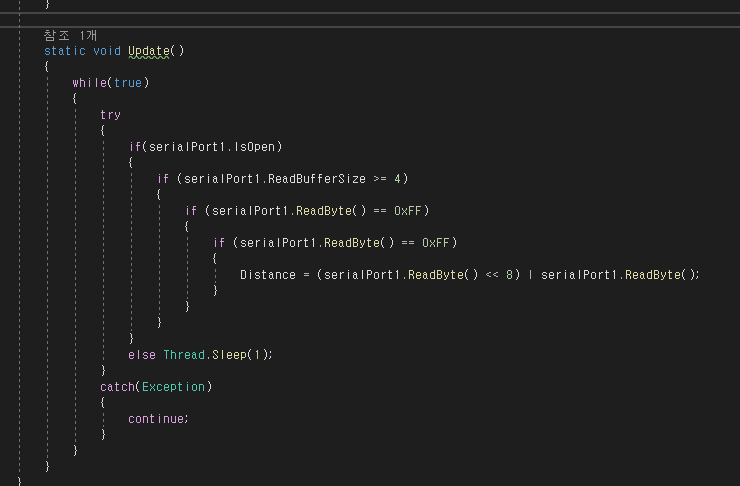Click 'ReadBufferSize' property in the condition
This screenshot has height=486, width=740.
(x=317, y=179)
